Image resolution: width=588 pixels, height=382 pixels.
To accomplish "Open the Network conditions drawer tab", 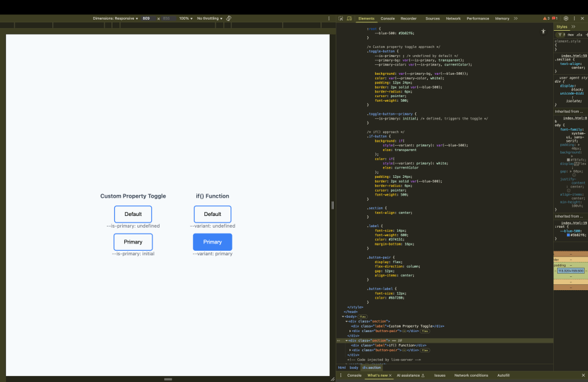I will coord(472,375).
